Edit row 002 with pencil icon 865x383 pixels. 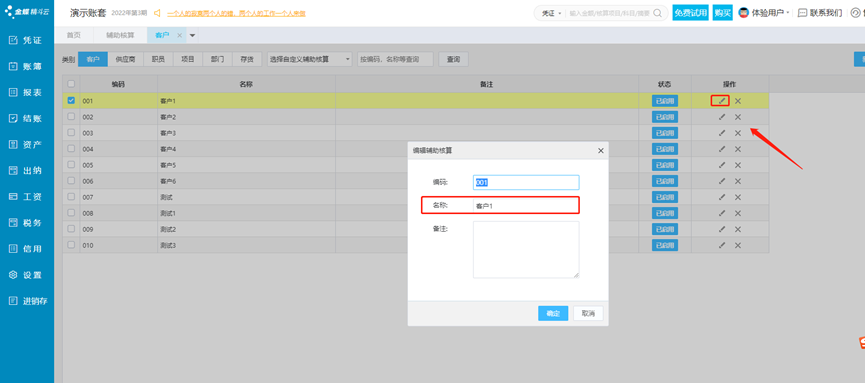[x=722, y=117]
